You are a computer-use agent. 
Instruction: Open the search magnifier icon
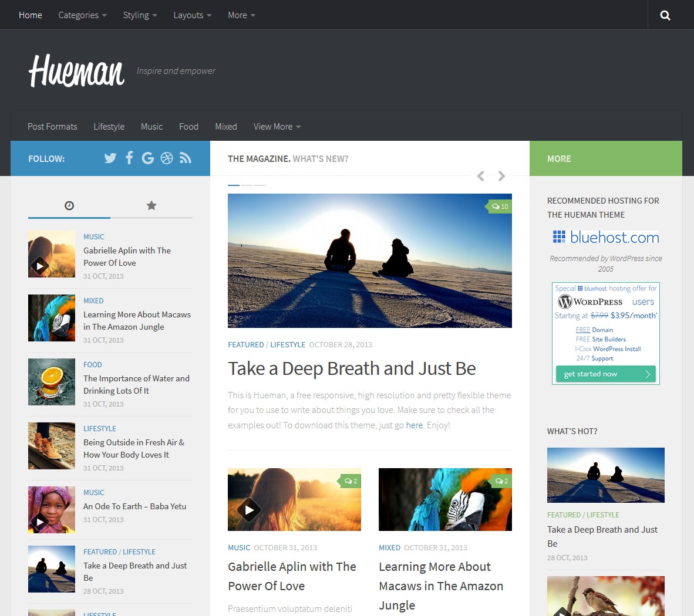(665, 15)
